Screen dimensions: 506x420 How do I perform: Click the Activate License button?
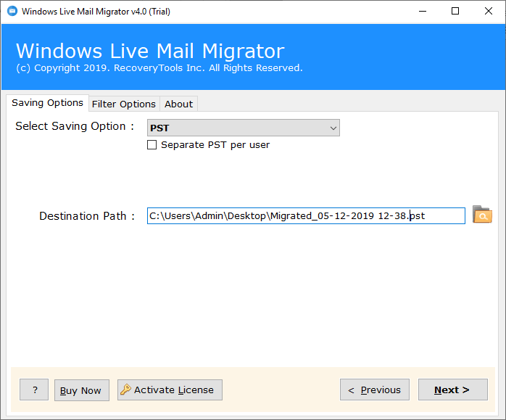tap(170, 390)
